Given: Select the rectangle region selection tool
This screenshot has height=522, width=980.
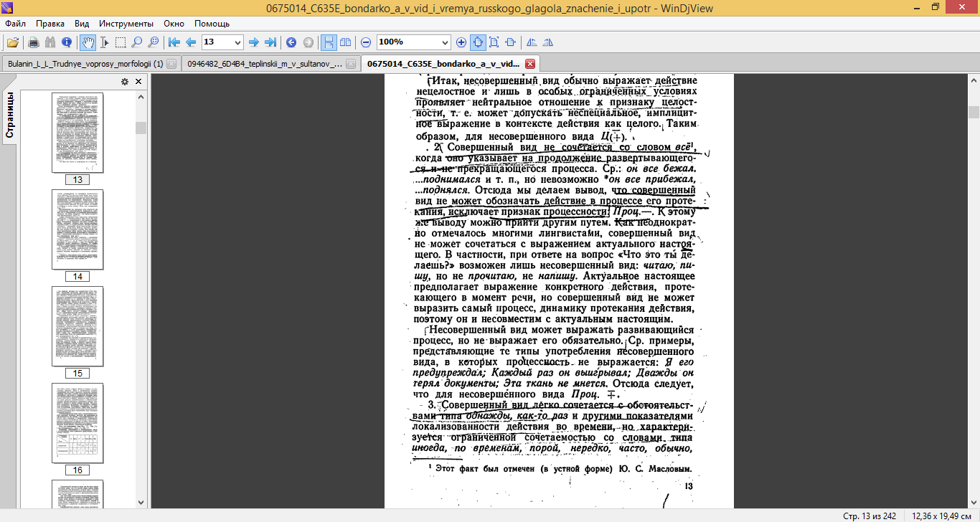Looking at the screenshot, I should 121,42.
